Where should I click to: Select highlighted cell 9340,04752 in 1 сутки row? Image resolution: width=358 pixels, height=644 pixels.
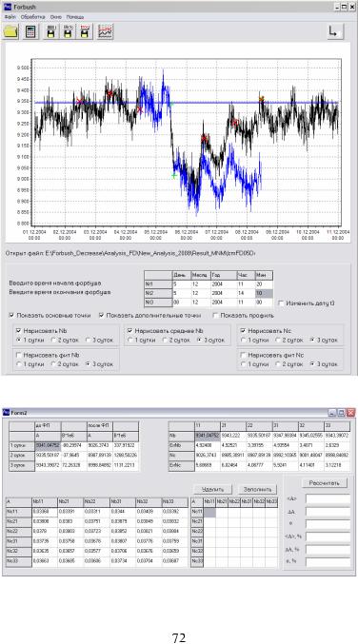click(48, 445)
